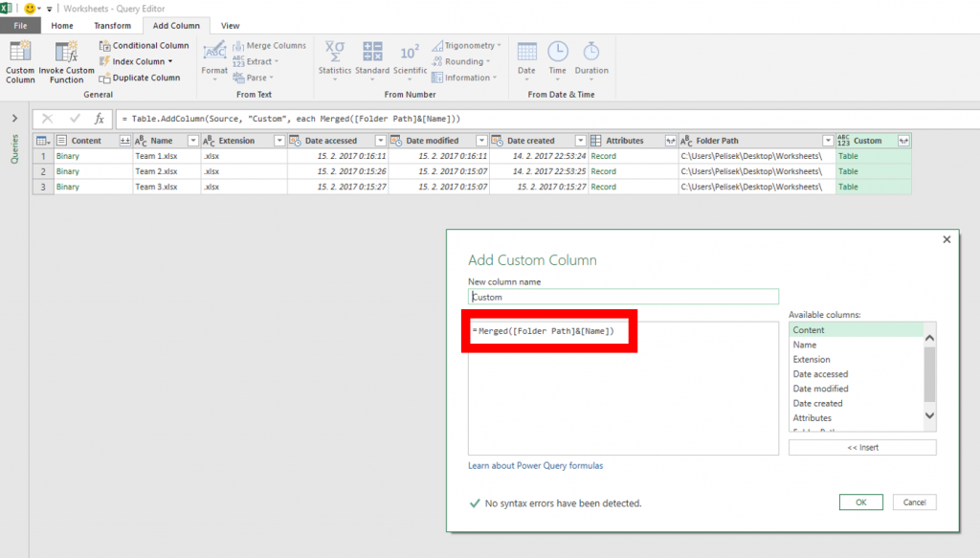This screenshot has height=558, width=980.
Task: Click the Index Column button
Action: (x=136, y=61)
